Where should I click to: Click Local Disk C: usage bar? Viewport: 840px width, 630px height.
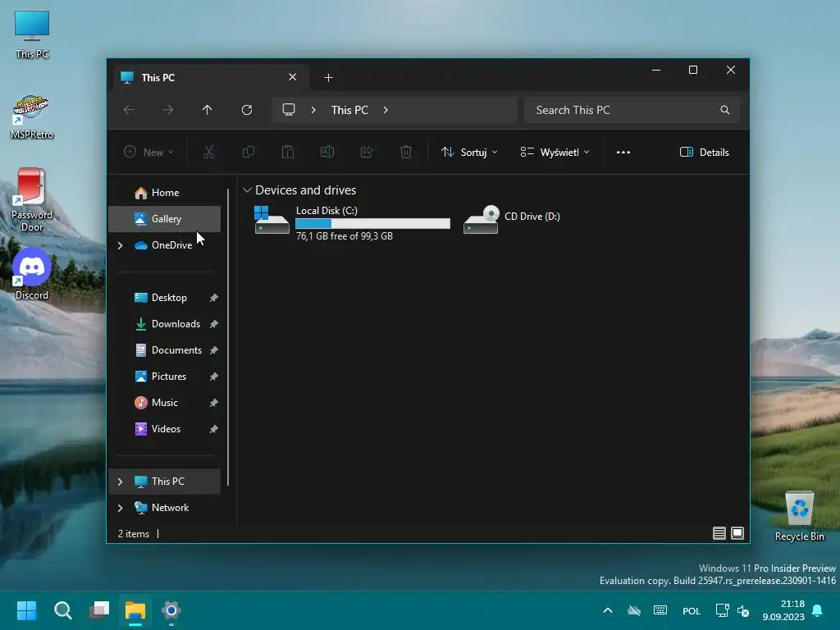pos(372,223)
